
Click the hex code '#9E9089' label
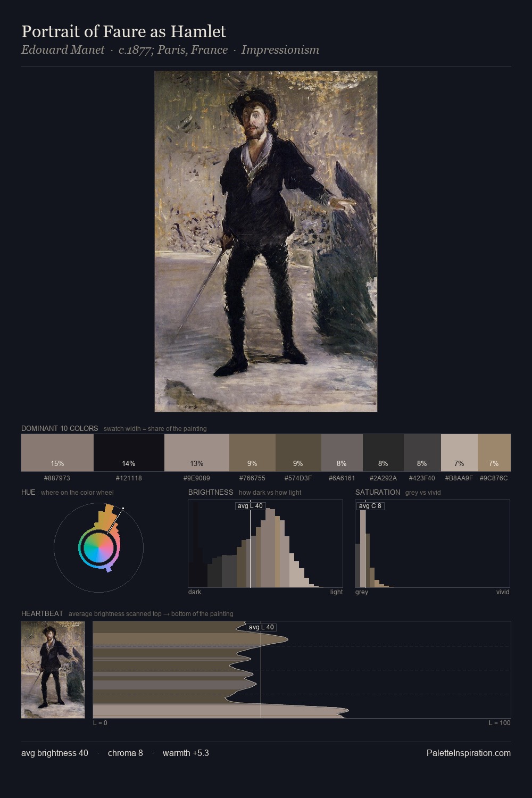197,478
